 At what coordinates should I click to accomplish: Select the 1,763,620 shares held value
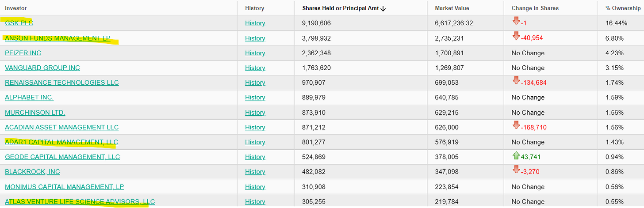(316, 68)
